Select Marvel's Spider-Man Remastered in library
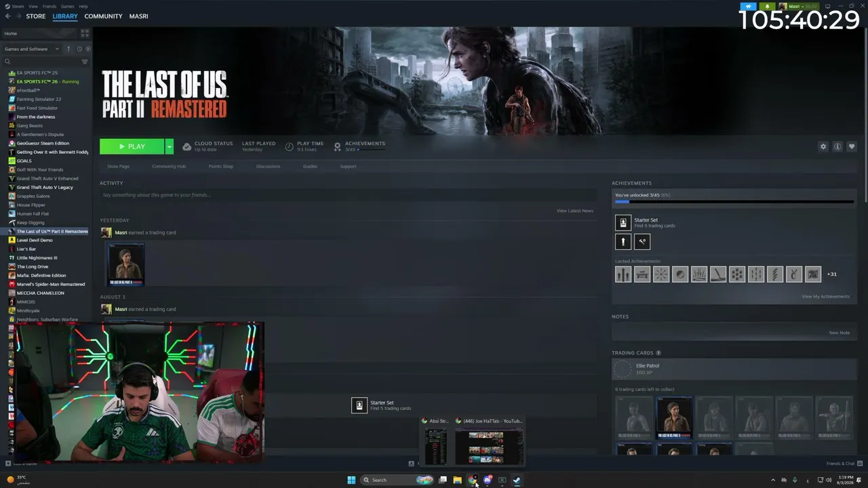 pos(51,284)
